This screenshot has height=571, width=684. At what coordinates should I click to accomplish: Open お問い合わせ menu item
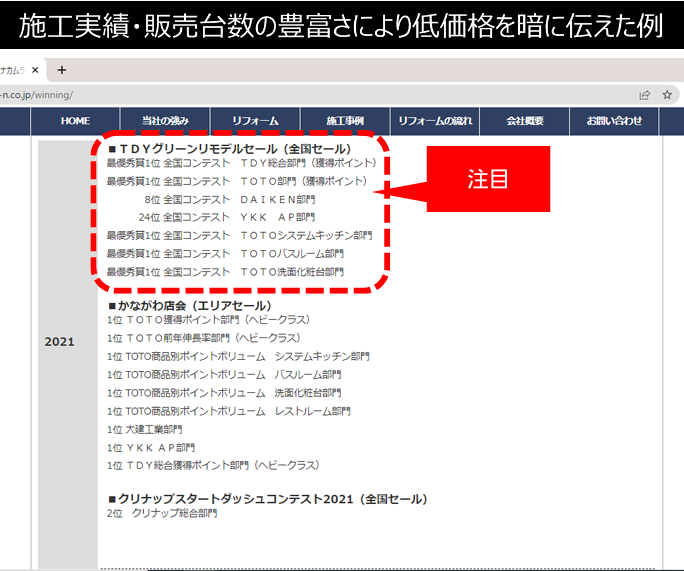614,121
